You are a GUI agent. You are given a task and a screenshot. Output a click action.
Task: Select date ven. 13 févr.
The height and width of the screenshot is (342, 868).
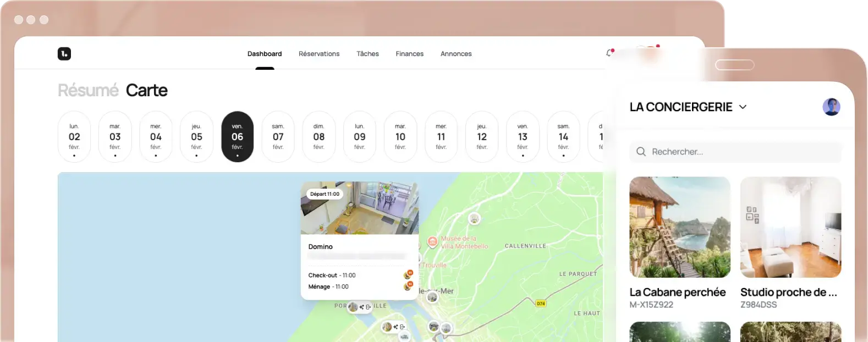(x=523, y=137)
